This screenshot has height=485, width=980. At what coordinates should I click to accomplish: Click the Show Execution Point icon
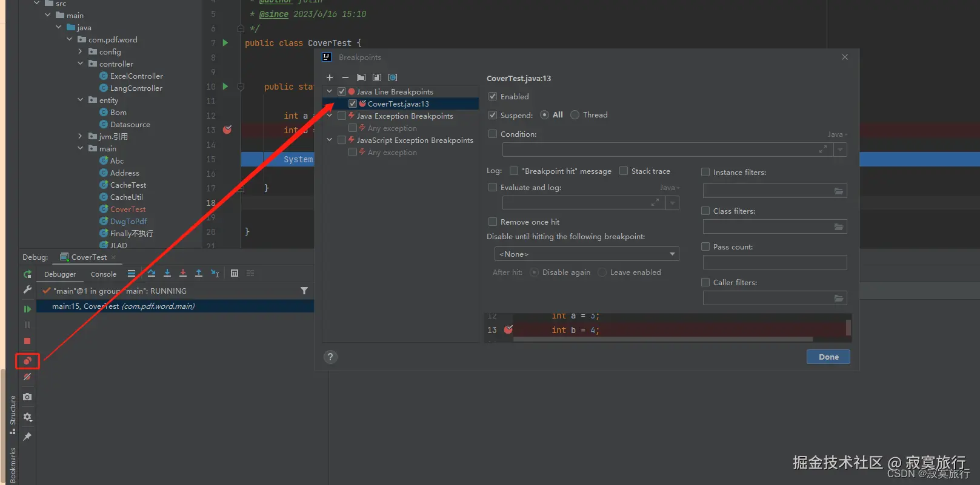click(x=132, y=274)
